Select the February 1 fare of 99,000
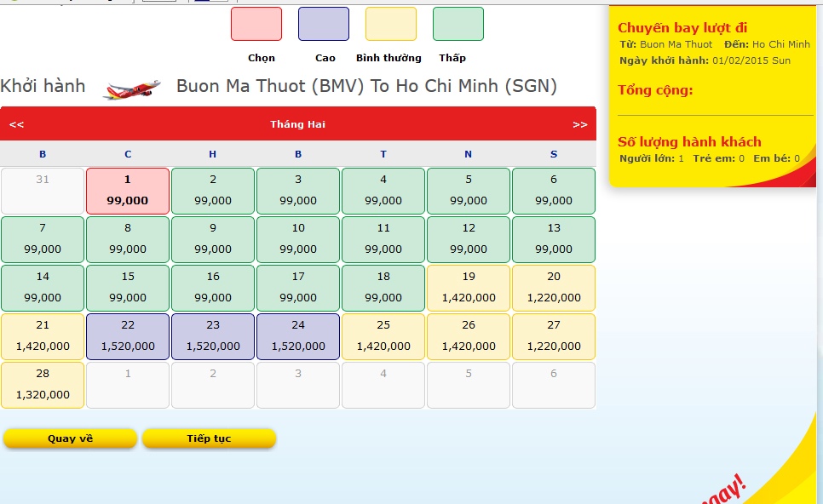 127,191
